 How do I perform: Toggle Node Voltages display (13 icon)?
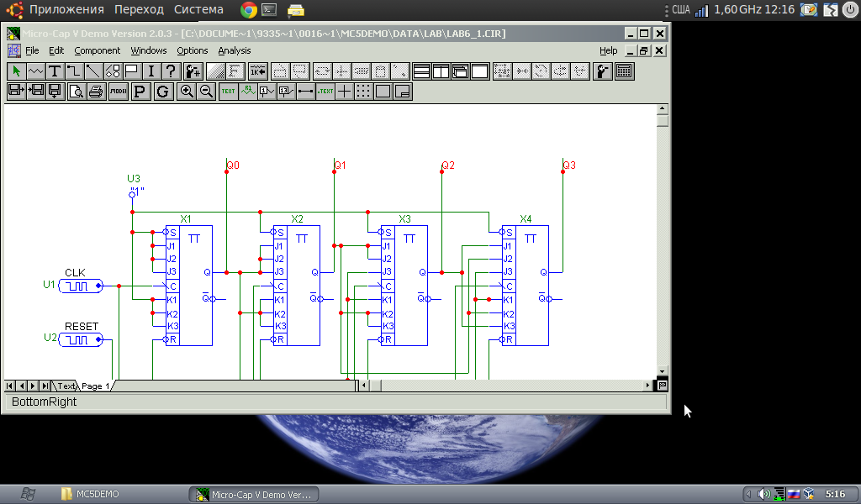[x=286, y=91]
